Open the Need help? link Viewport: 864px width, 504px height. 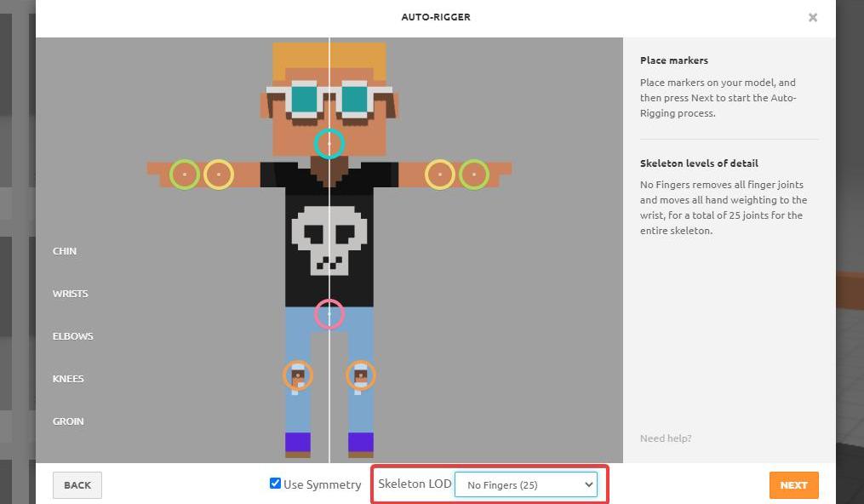pyautogui.click(x=666, y=438)
